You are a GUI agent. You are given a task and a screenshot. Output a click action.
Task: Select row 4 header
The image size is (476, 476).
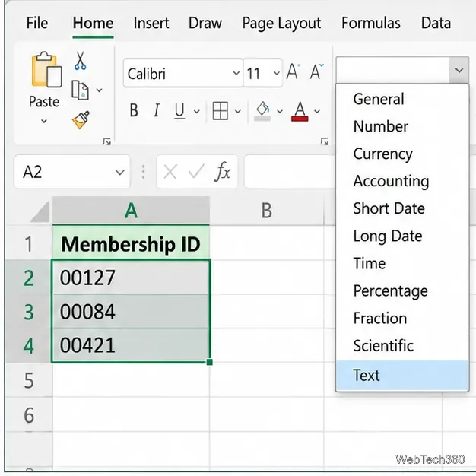[x=29, y=345]
